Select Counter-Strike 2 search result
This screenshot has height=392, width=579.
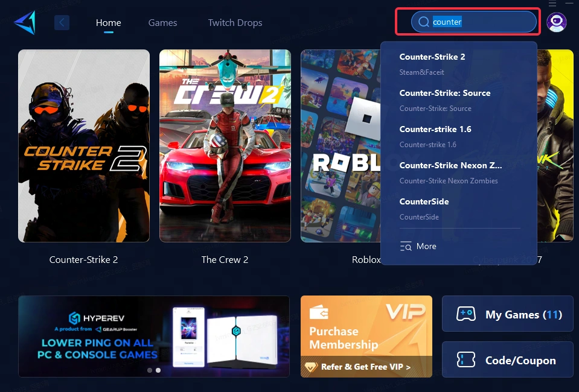(x=459, y=64)
